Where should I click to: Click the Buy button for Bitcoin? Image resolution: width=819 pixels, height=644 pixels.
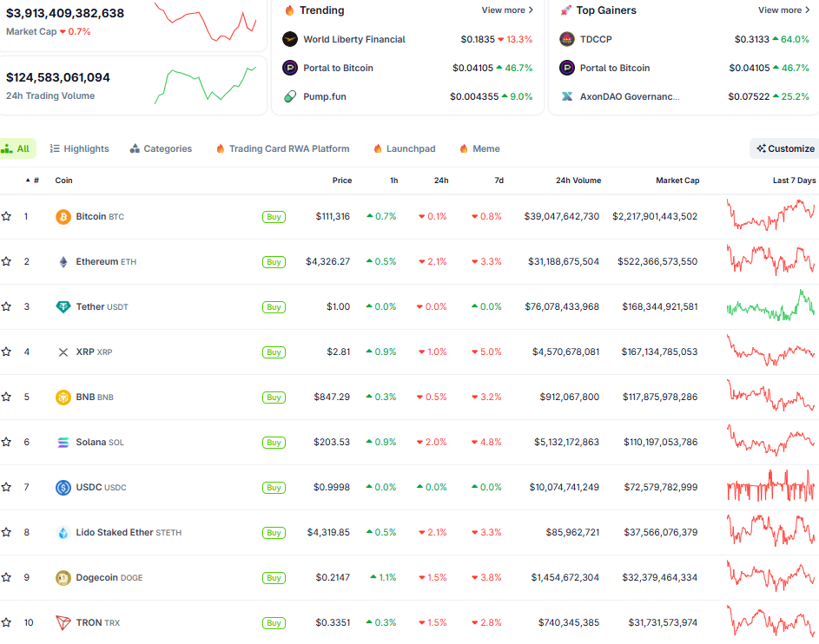pyautogui.click(x=274, y=216)
